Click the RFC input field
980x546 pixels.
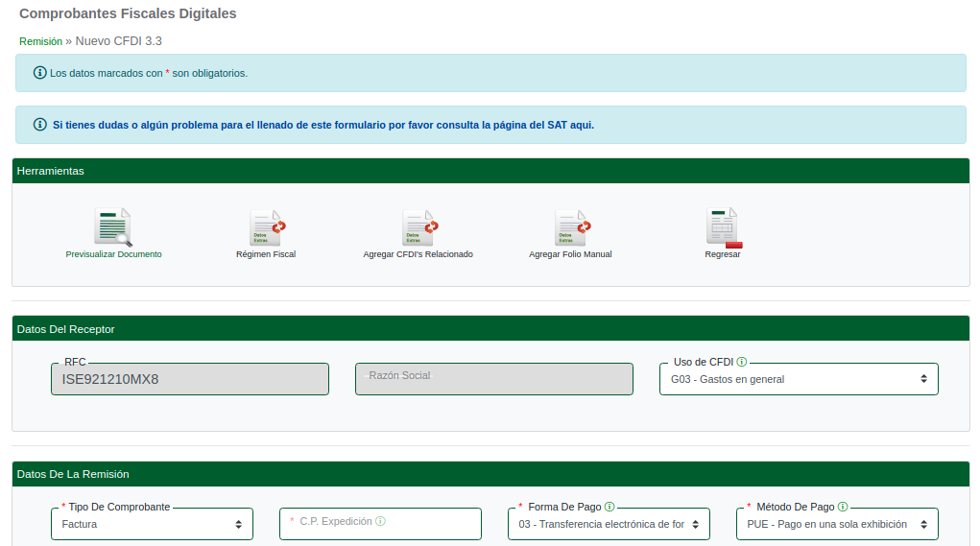pos(190,379)
